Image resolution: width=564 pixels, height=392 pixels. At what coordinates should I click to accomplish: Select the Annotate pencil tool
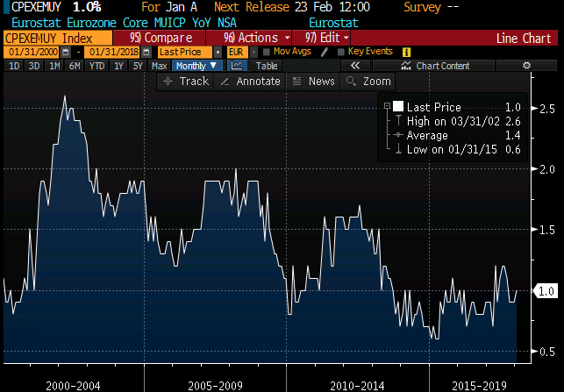coord(249,81)
